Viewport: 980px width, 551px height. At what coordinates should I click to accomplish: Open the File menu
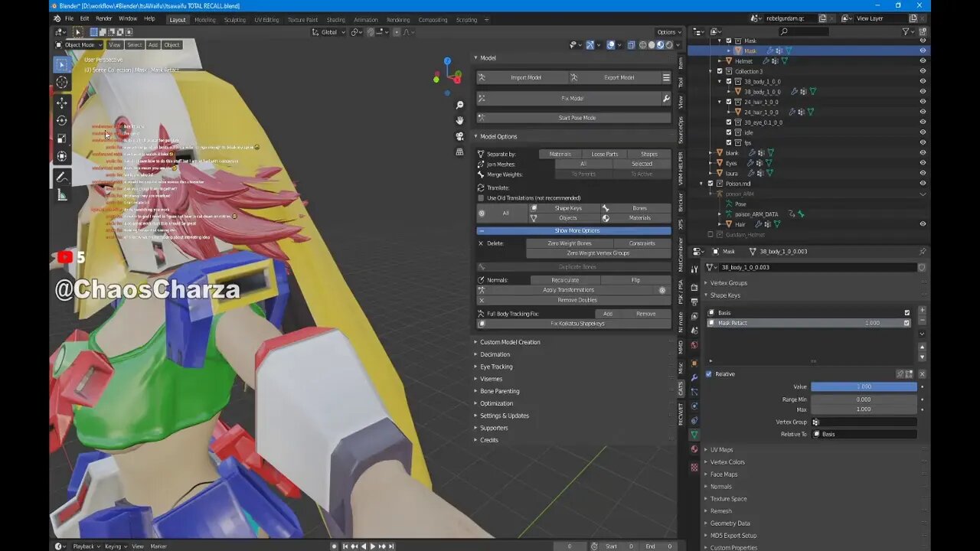click(69, 18)
